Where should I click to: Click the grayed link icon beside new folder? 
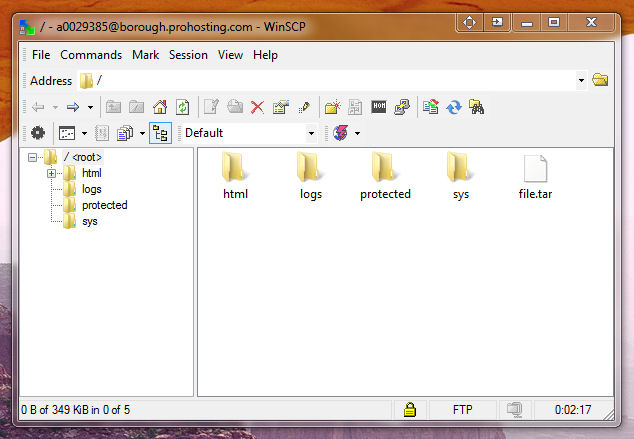pos(355,107)
